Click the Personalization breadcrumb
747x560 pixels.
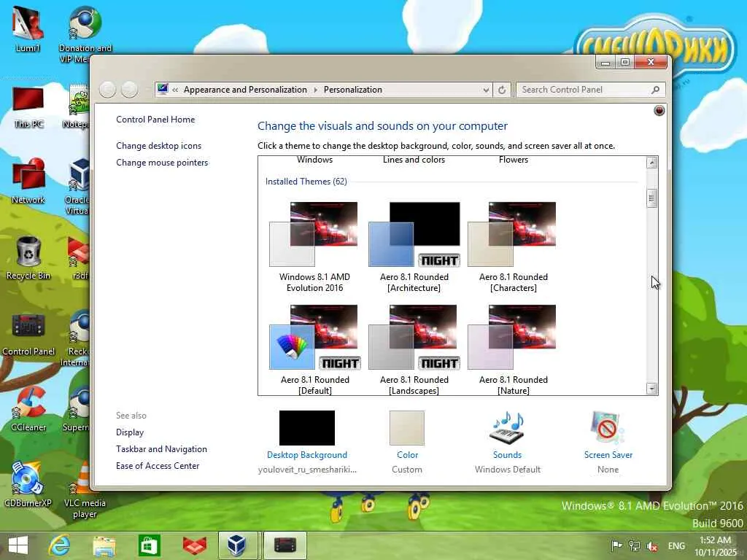pyautogui.click(x=352, y=90)
